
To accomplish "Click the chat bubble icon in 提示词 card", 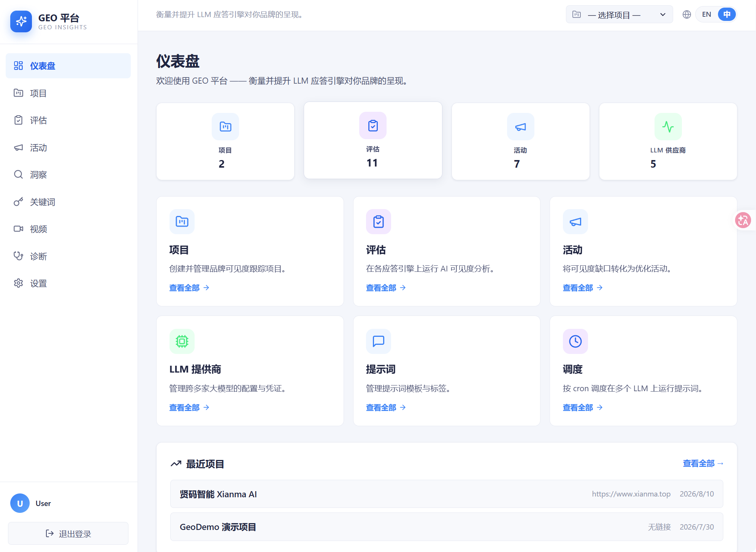I will [x=379, y=341].
